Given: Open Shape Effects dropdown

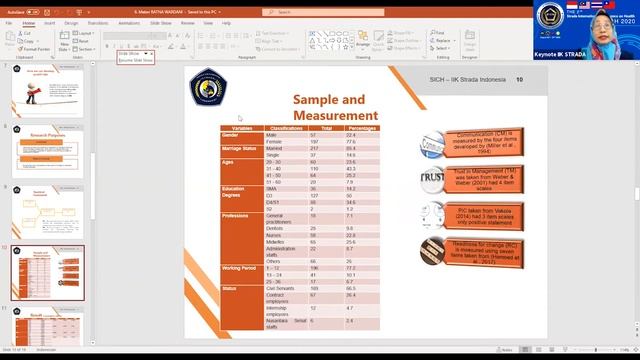Looking at the screenshot, I should (x=404, y=48).
